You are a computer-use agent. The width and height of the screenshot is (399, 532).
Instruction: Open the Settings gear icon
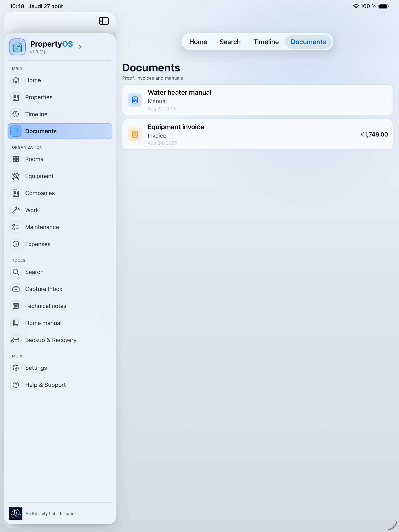[x=16, y=368]
